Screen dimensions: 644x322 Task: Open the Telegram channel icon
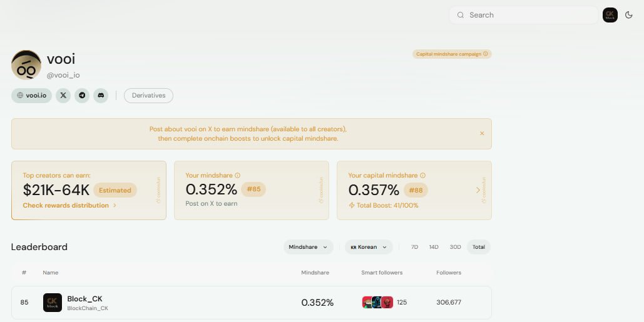click(82, 96)
